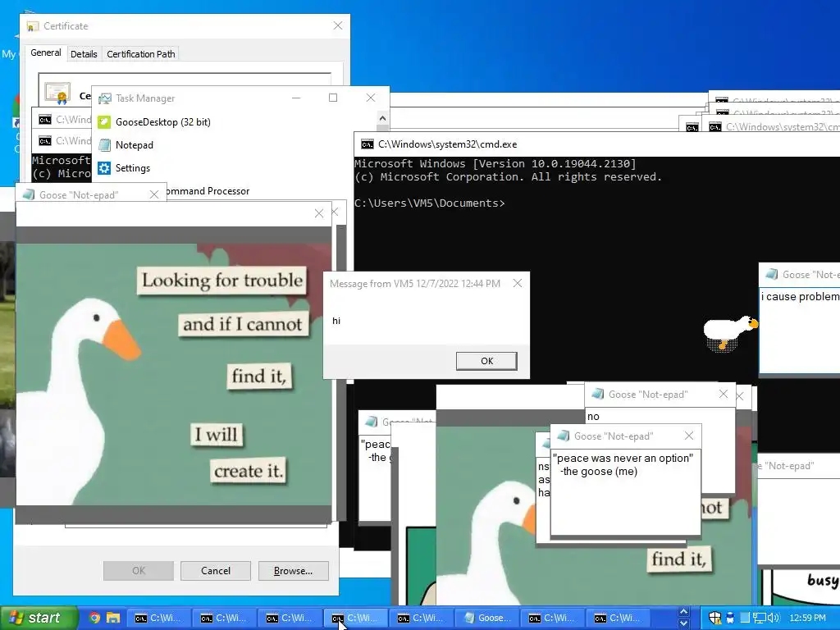Screen dimensions: 840x630
Task: Close the "Looking for trouble" goose meme window
Action: pyautogui.click(x=319, y=214)
